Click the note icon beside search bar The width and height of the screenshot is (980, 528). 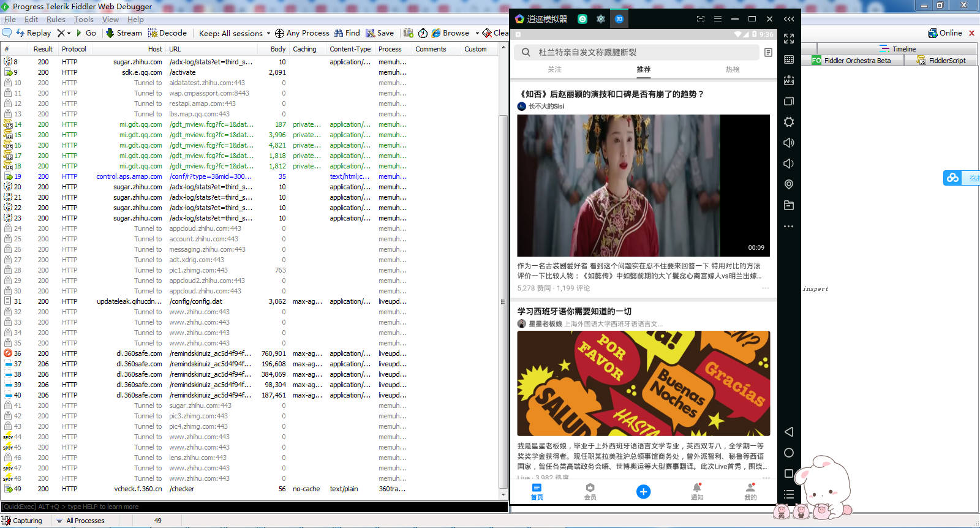[768, 53]
